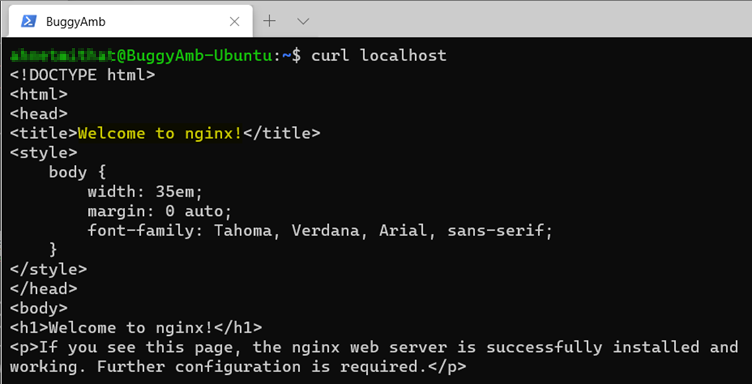Click the opening '<body>' tag line
Screen dimensions: 752x384
[39, 308]
